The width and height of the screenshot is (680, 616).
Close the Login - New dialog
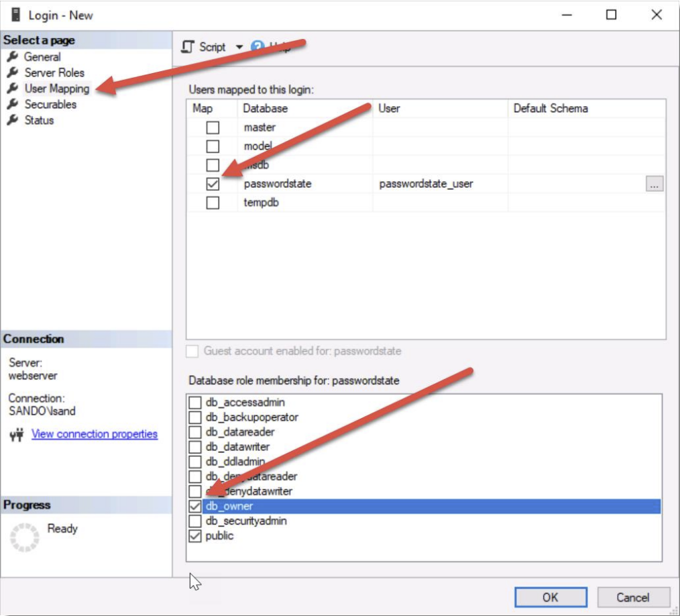[x=657, y=15]
